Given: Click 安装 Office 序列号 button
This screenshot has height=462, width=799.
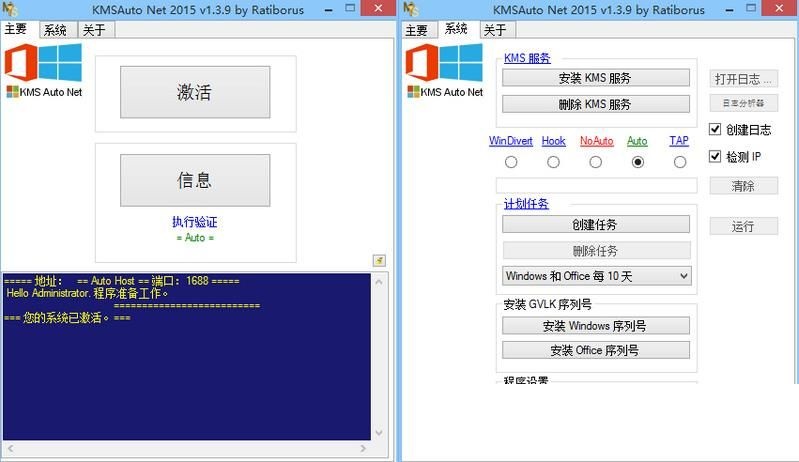Looking at the screenshot, I should click(x=596, y=350).
